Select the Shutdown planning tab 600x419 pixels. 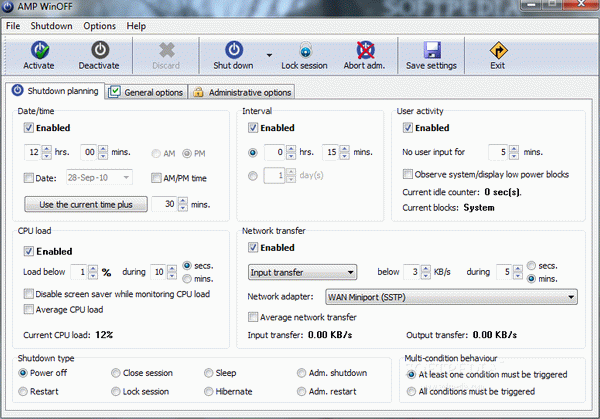point(55,91)
